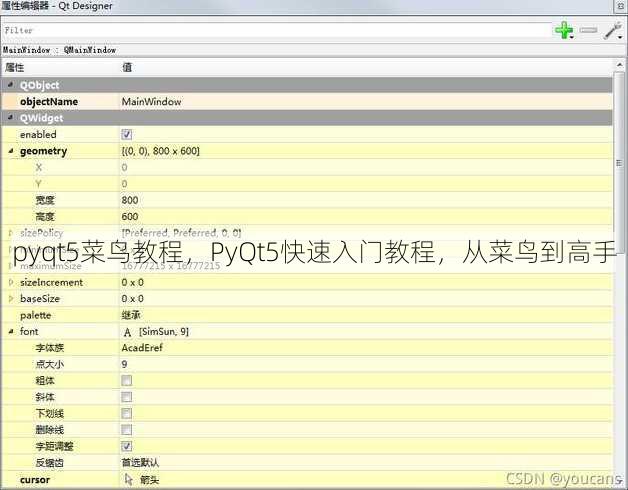Click the 600 height value
Image resolution: width=628 pixels, height=490 pixels.
pyautogui.click(x=130, y=217)
